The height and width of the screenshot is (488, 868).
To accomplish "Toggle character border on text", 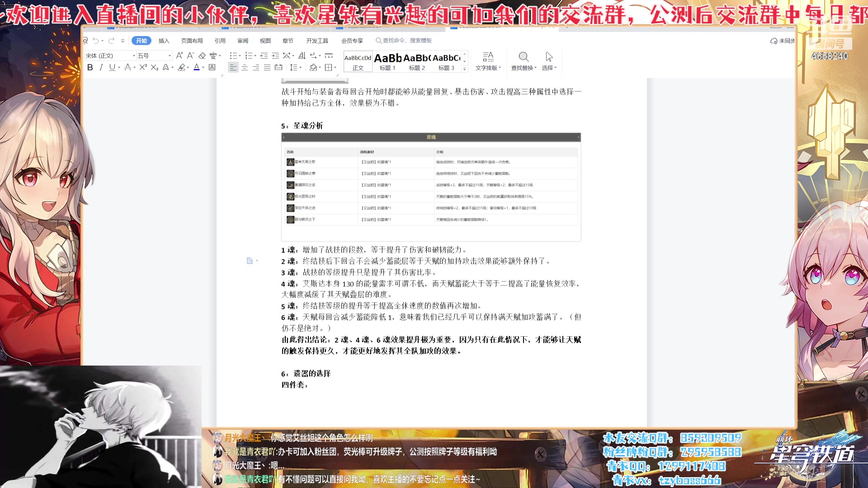I will [212, 67].
